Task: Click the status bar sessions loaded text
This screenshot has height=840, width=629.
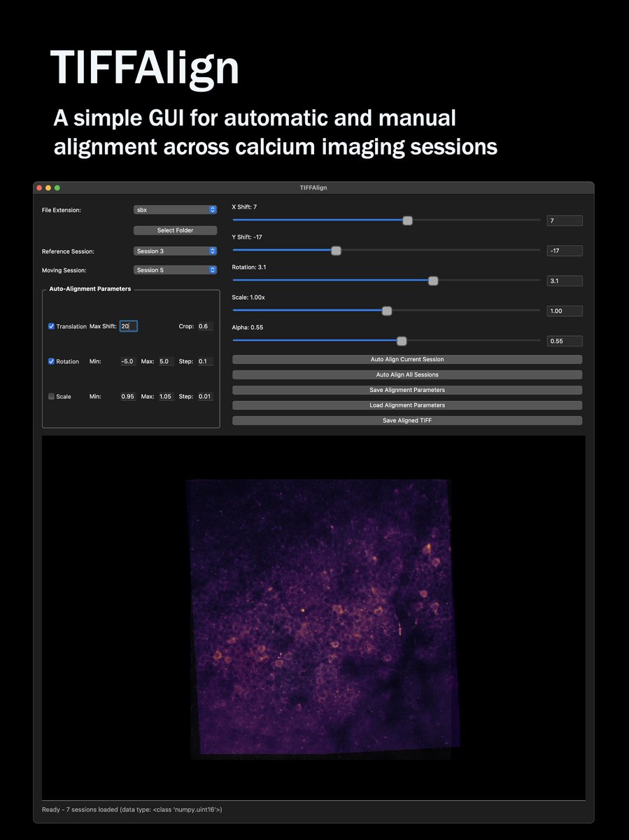Action: pos(132,809)
